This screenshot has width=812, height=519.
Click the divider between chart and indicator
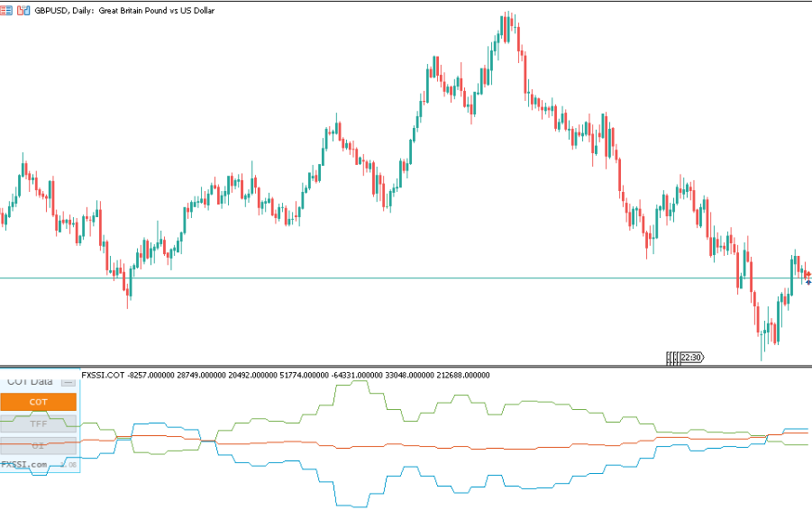coord(406,366)
